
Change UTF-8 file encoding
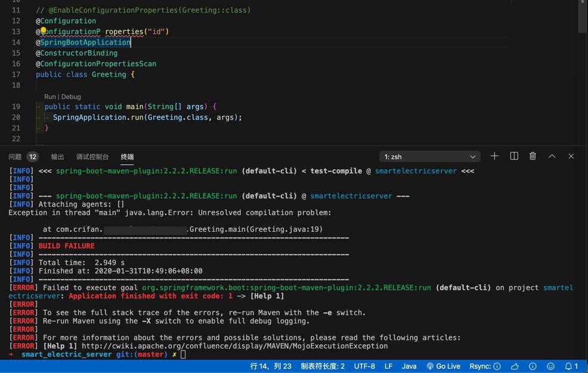[x=364, y=366]
